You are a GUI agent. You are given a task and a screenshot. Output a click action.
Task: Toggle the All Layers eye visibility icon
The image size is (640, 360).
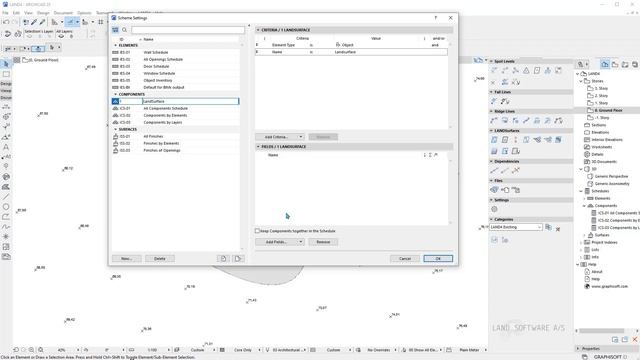pyautogui.click(x=61, y=36)
